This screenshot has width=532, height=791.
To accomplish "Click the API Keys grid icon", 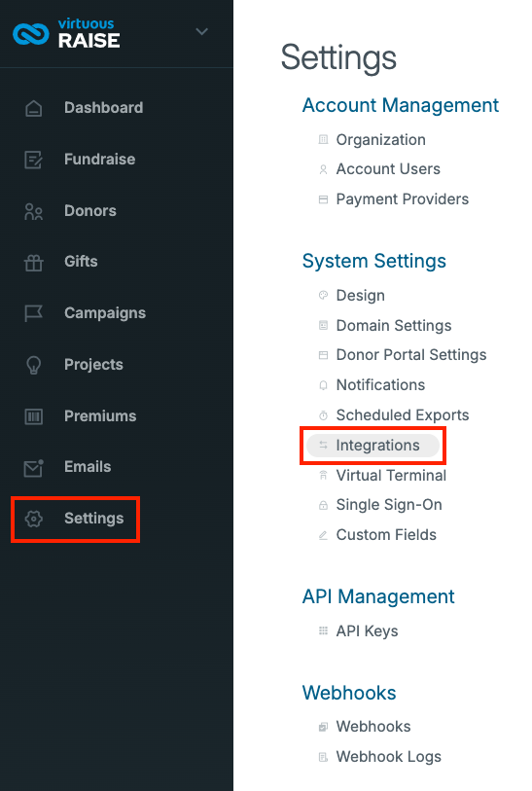I will (323, 630).
